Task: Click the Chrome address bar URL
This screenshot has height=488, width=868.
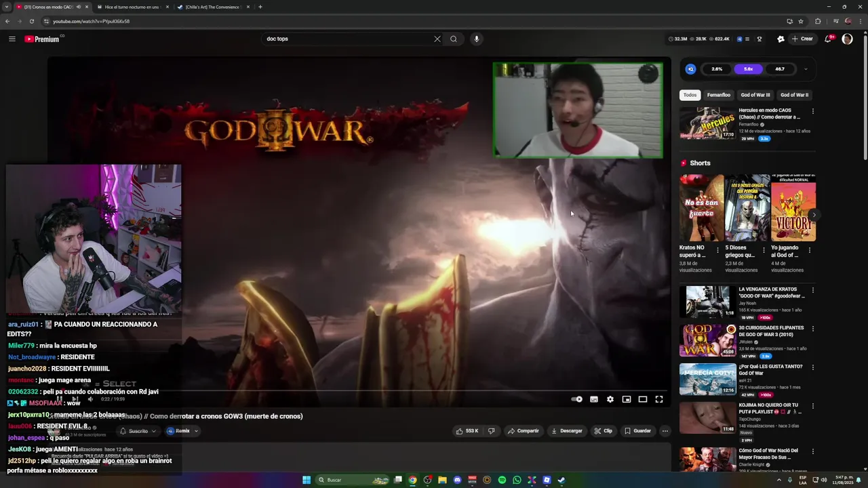Action: (91, 21)
